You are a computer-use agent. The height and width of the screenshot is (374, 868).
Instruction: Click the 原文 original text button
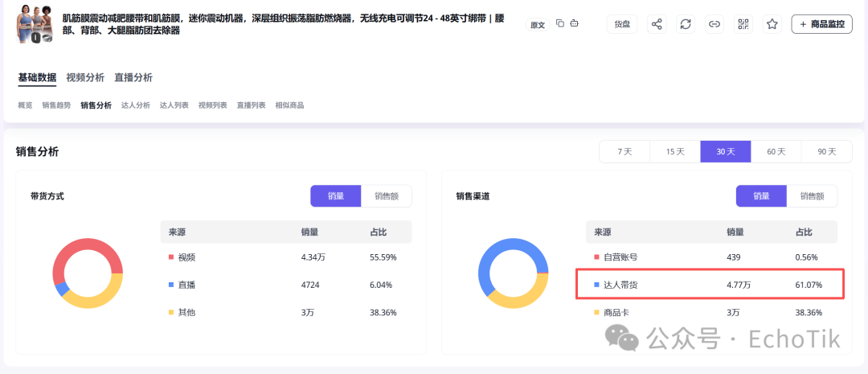(538, 24)
